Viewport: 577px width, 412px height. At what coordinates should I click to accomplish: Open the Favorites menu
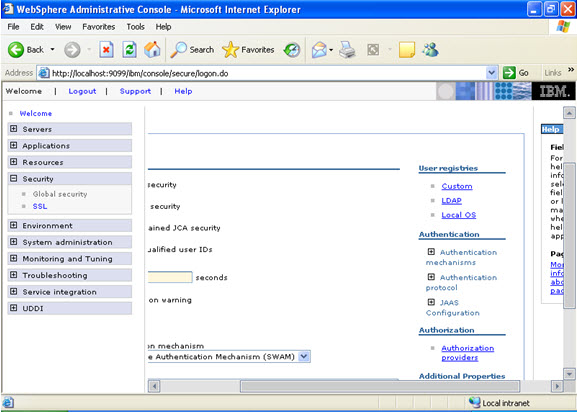(98, 26)
